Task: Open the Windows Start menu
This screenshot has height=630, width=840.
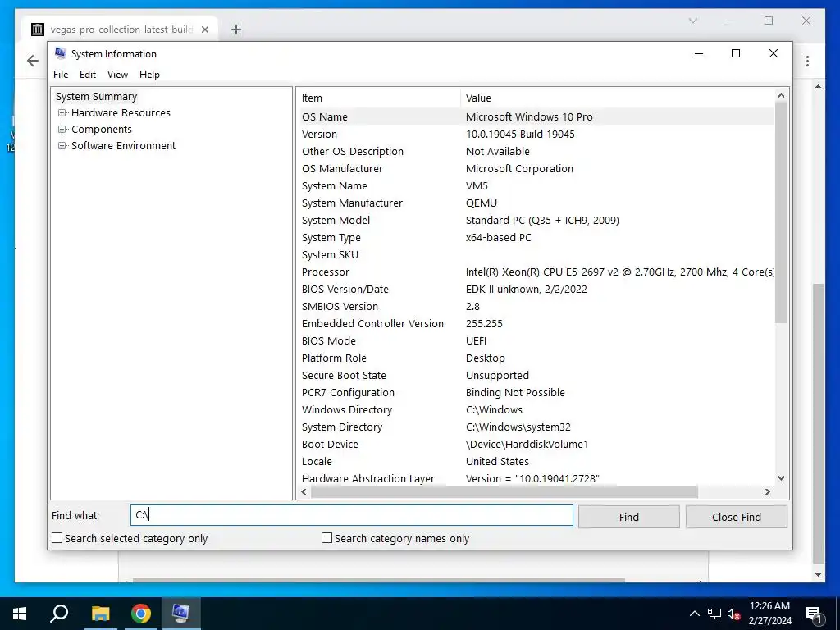Action: pos(20,614)
